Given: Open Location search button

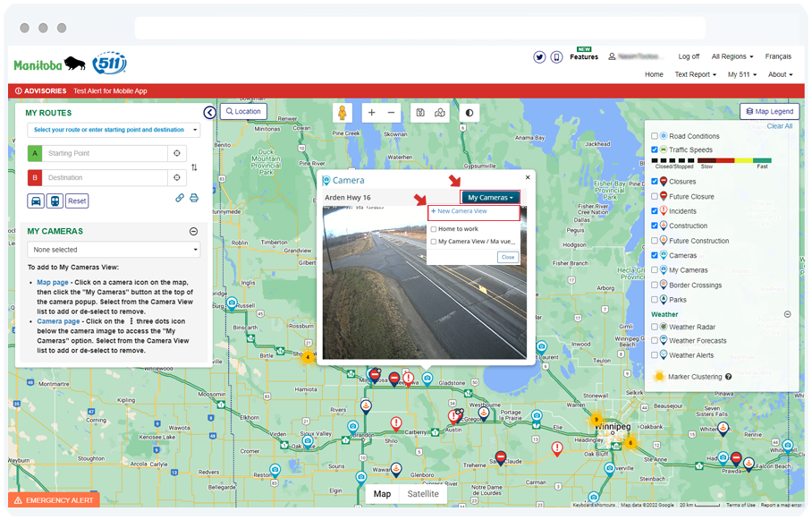Looking at the screenshot, I should click(x=243, y=112).
